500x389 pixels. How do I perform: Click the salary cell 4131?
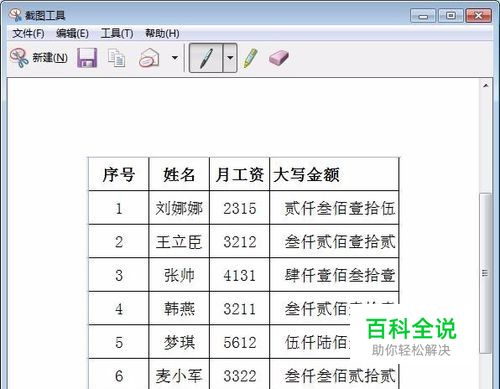[239, 275]
